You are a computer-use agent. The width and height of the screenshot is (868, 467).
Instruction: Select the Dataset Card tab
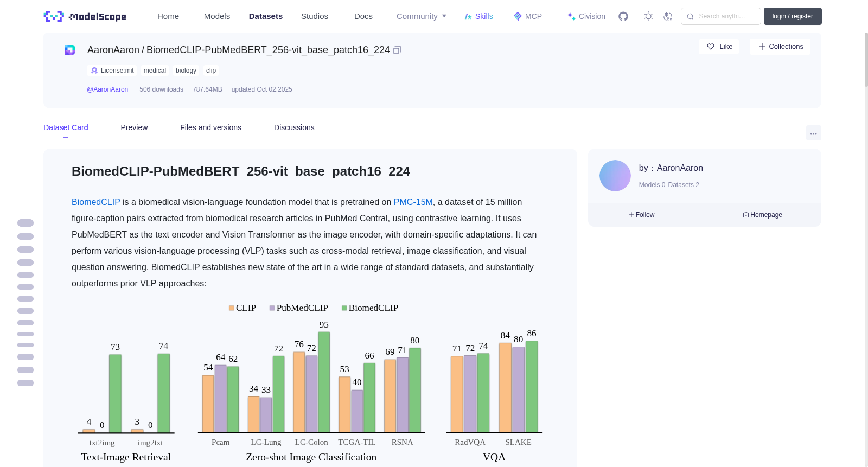pyautogui.click(x=66, y=127)
